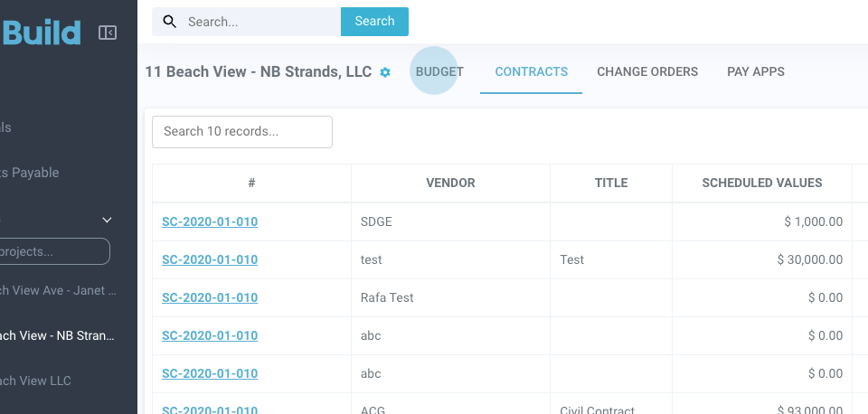This screenshot has height=414, width=868.
Task: Focus the top Search text field
Action: (x=259, y=22)
